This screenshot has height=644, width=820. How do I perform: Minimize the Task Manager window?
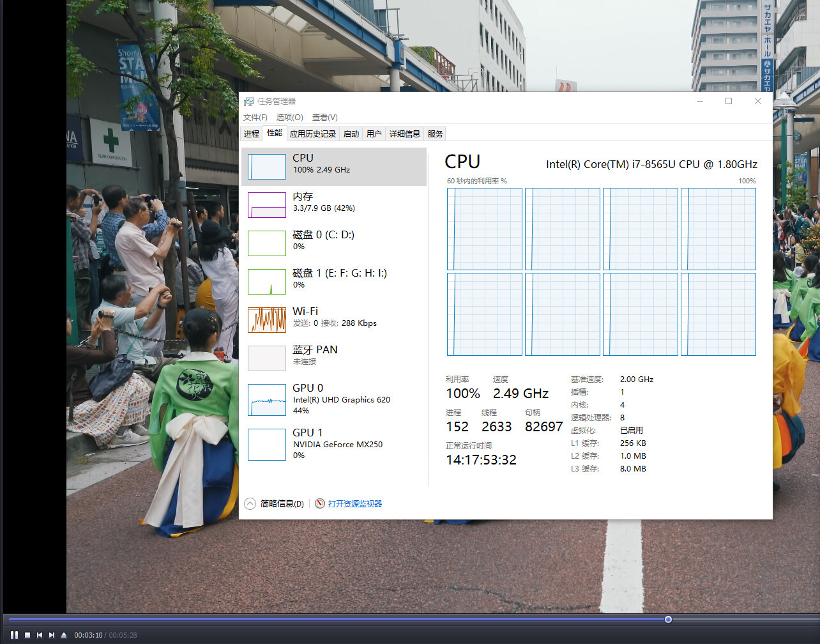[700, 101]
